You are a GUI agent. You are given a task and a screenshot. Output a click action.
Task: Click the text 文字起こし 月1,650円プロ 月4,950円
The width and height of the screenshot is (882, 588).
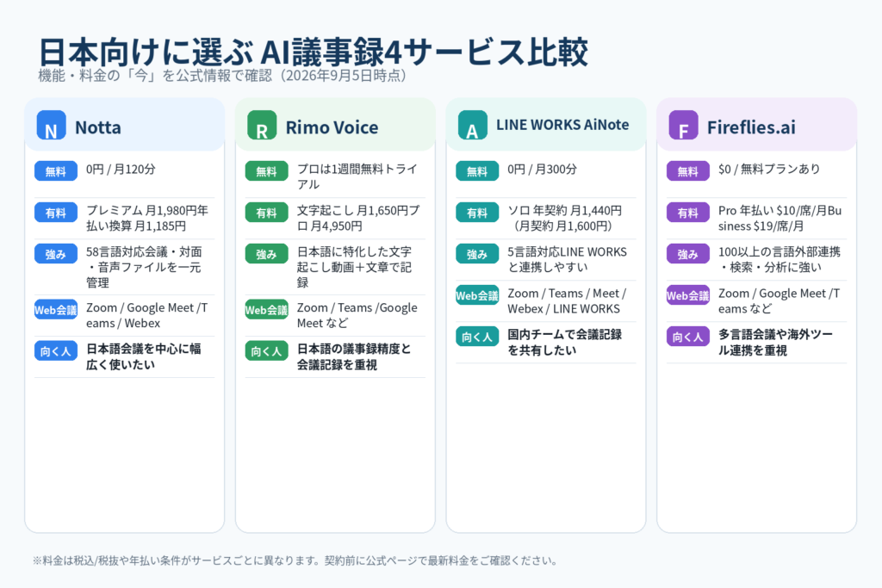click(358, 218)
